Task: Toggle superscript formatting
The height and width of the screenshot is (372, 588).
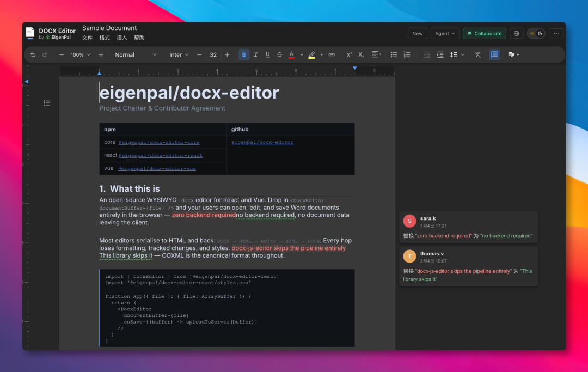Action: tap(349, 55)
